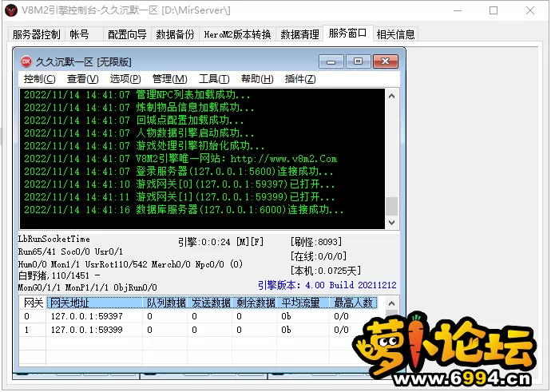This screenshot has height=392, width=551.
Task: Open the 帮助(H) menu
Action: click(x=257, y=79)
